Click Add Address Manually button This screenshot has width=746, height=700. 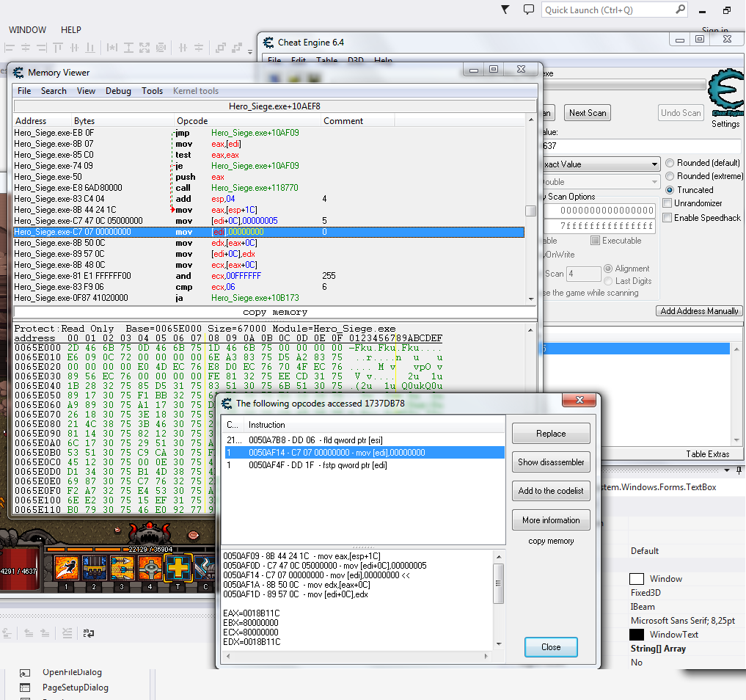click(699, 310)
